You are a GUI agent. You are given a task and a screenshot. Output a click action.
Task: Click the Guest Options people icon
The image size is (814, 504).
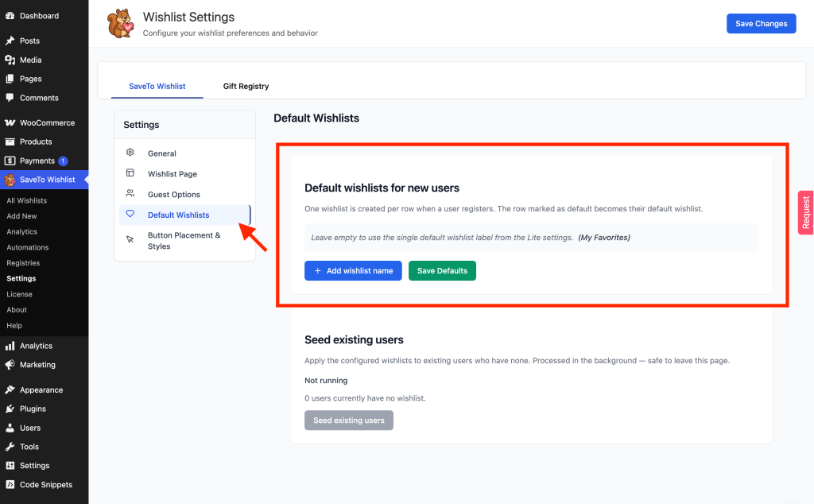click(130, 194)
